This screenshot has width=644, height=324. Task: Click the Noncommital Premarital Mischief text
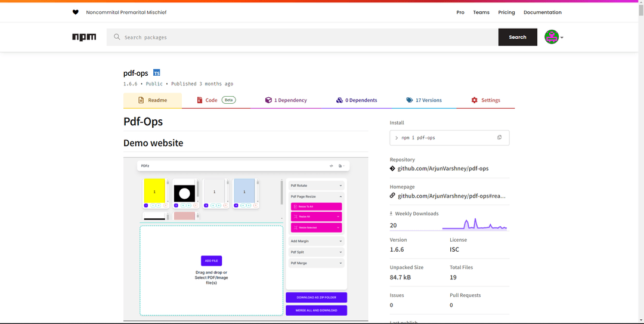click(x=126, y=13)
